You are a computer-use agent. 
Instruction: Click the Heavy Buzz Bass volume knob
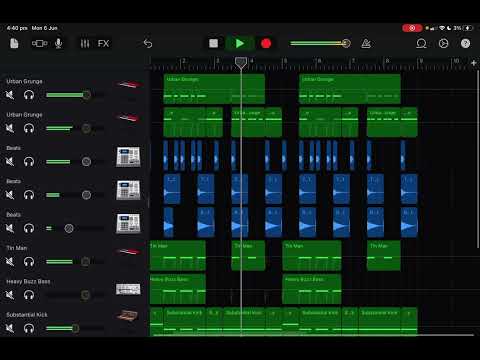[x=86, y=295]
